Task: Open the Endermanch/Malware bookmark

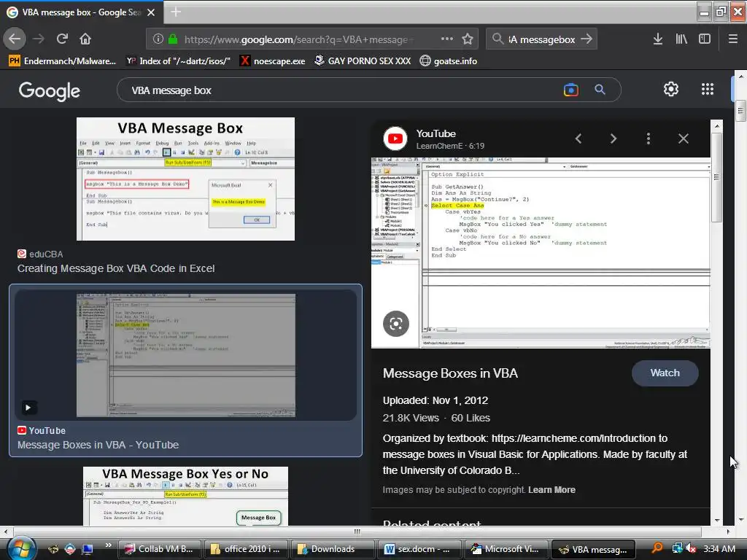Action: [63, 61]
